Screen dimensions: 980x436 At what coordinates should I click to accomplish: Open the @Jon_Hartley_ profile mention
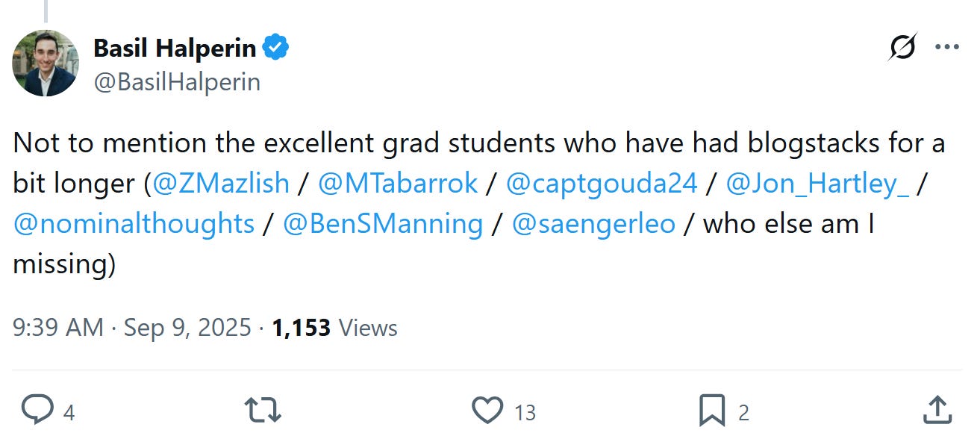[x=817, y=183]
